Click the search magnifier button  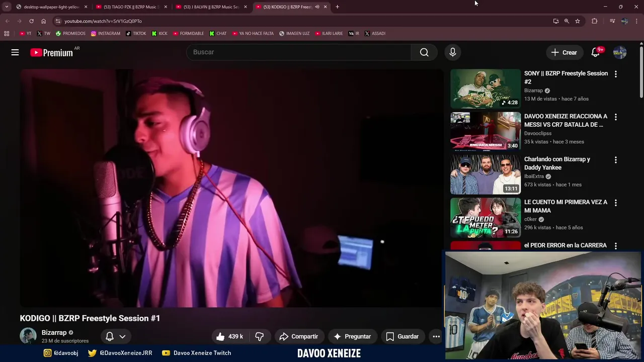coord(424,52)
